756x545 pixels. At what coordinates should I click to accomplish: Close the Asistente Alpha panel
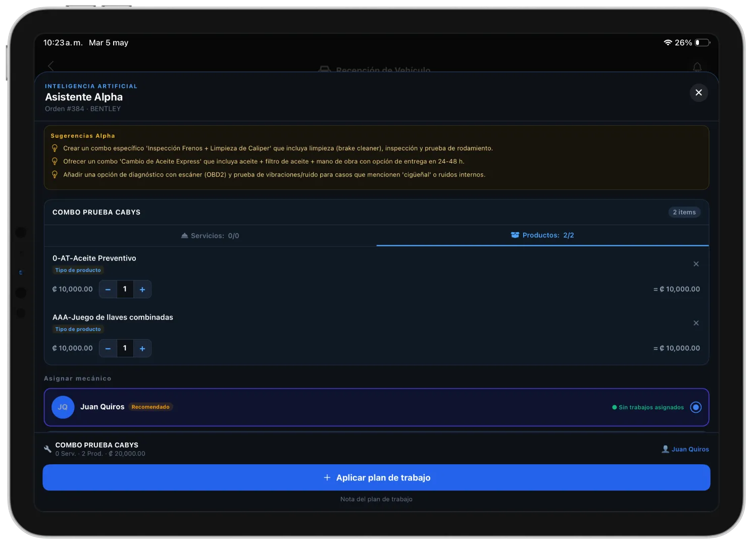[698, 92]
